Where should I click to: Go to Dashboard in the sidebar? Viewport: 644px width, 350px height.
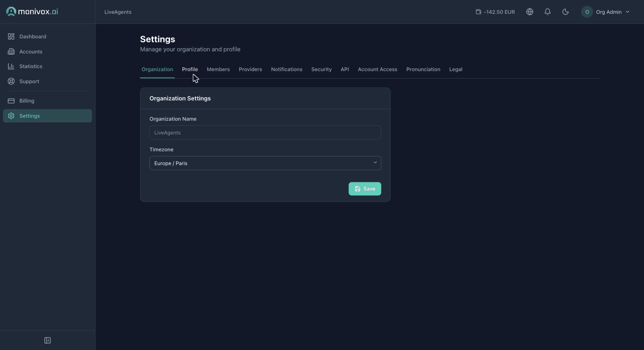coord(47,37)
